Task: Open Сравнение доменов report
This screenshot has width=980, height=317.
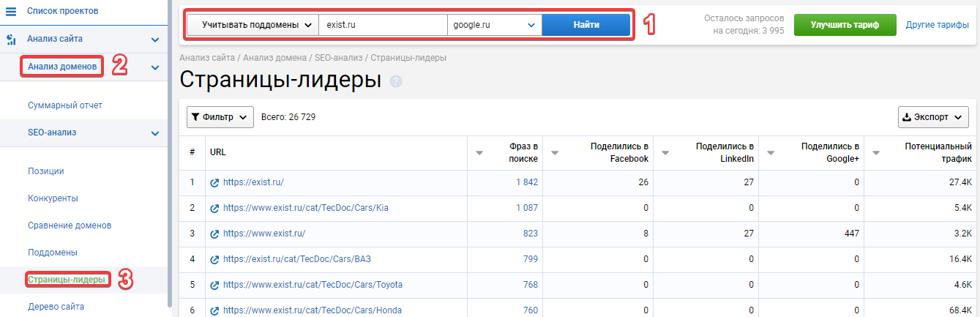Action: 70,225
